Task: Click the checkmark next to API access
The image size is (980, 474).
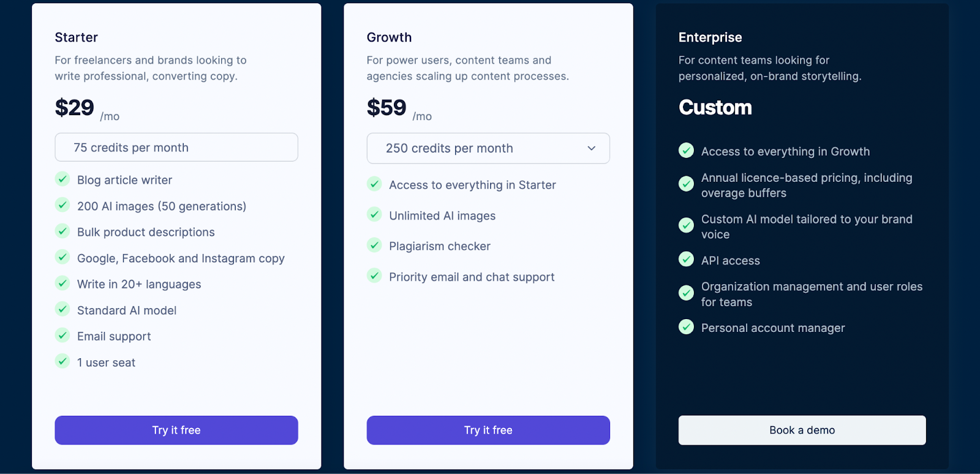Action: [x=686, y=259]
